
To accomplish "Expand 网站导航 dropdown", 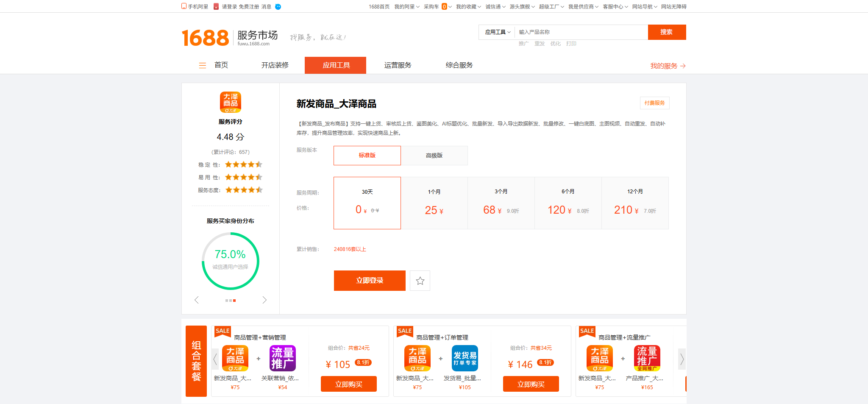I will (x=645, y=6).
